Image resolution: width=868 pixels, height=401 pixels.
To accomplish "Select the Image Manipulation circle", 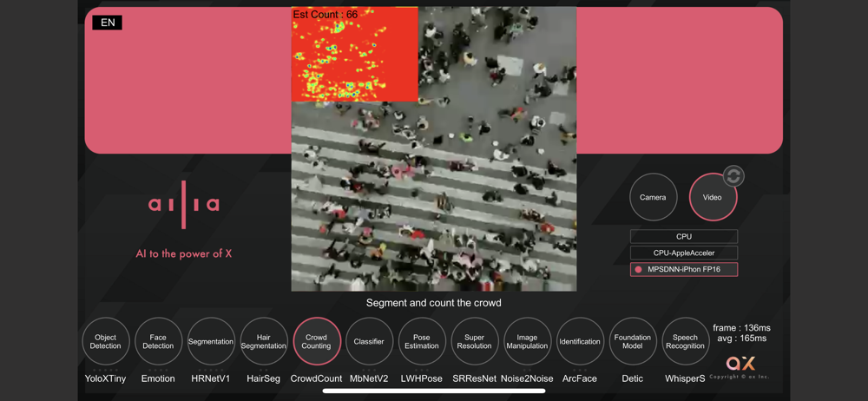I will pyautogui.click(x=528, y=341).
